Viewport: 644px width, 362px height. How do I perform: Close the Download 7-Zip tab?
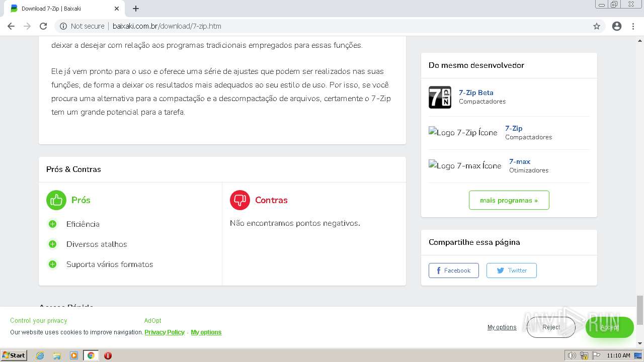[117, 9]
